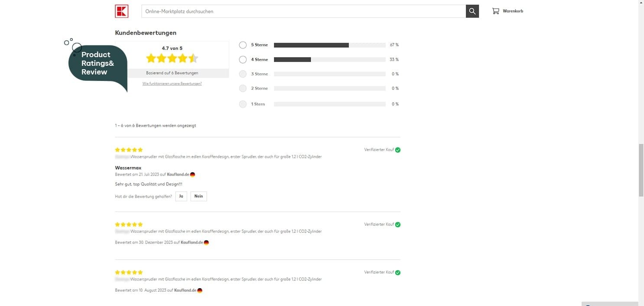
Task: Click the page vertical scrollbar thumb
Action: point(641,170)
